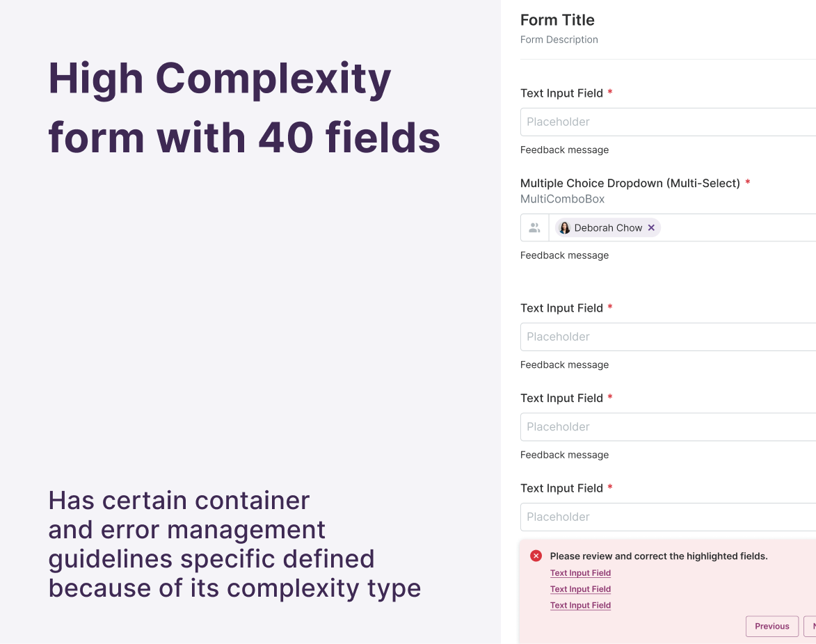Click the Form Description subtitle
Image resolution: width=816 pixels, height=644 pixels.
click(x=559, y=40)
